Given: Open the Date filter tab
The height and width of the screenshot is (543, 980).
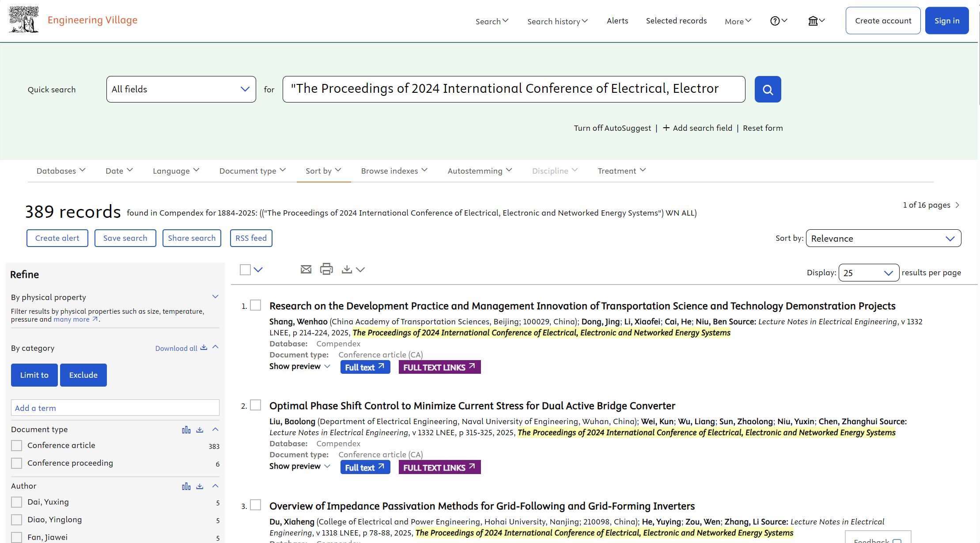Looking at the screenshot, I should tap(119, 171).
